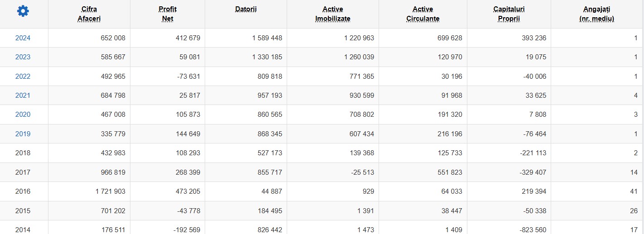Click debt value 809 818
This screenshot has height=234, width=644.
pyautogui.click(x=269, y=76)
